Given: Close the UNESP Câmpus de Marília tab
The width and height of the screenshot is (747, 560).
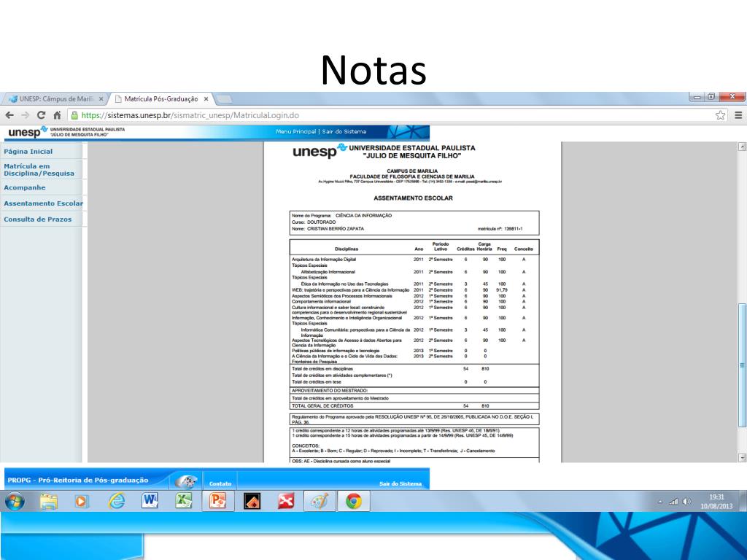Looking at the screenshot, I should click(101, 99).
